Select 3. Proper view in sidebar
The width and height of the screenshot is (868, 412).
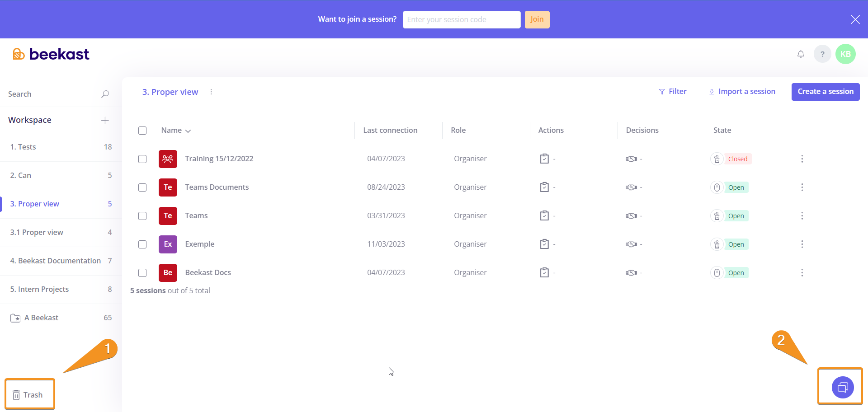[61, 204]
